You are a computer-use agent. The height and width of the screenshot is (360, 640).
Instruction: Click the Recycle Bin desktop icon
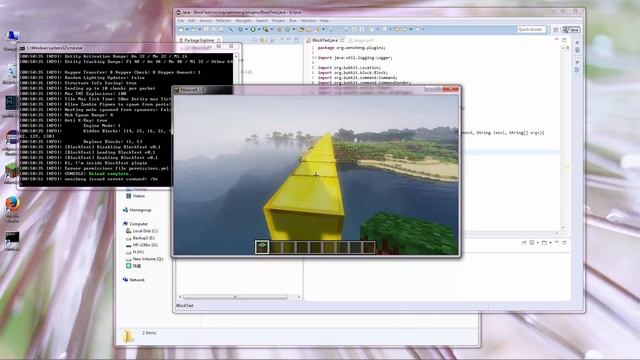click(x=11, y=72)
